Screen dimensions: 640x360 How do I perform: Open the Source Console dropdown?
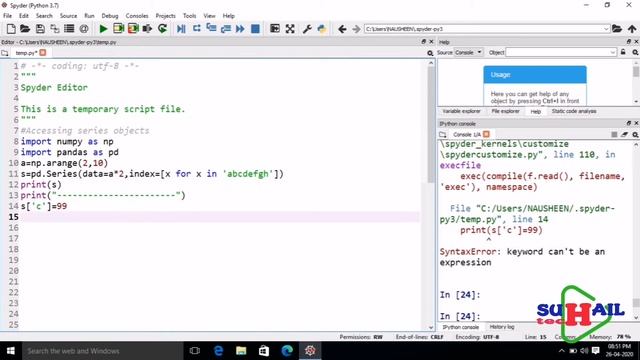468,52
